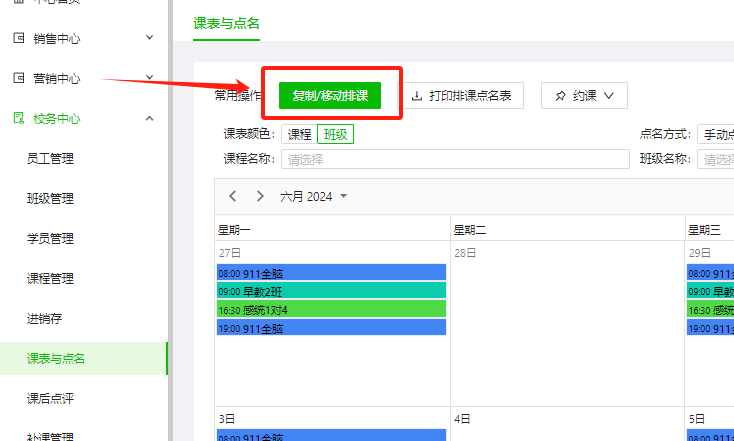Expand the 销售中心 menu chevron

[x=149, y=39]
